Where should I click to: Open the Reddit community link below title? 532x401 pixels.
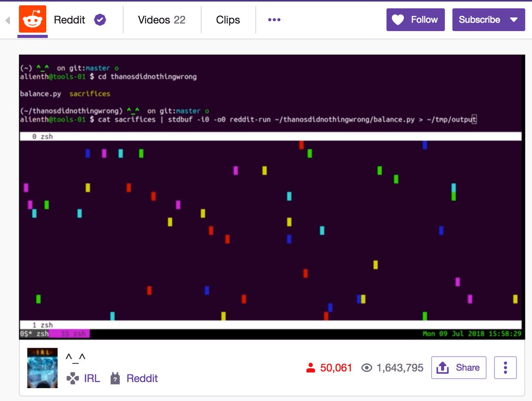pyautogui.click(x=142, y=378)
